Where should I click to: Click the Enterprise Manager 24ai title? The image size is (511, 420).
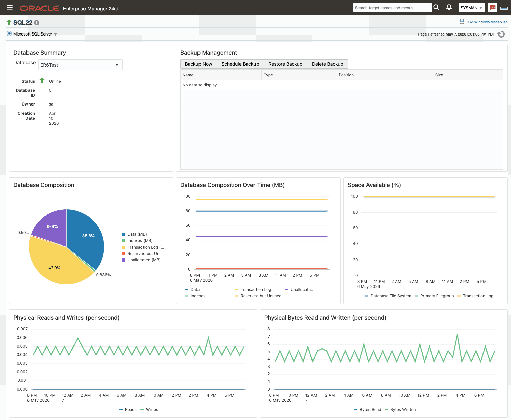90,9
